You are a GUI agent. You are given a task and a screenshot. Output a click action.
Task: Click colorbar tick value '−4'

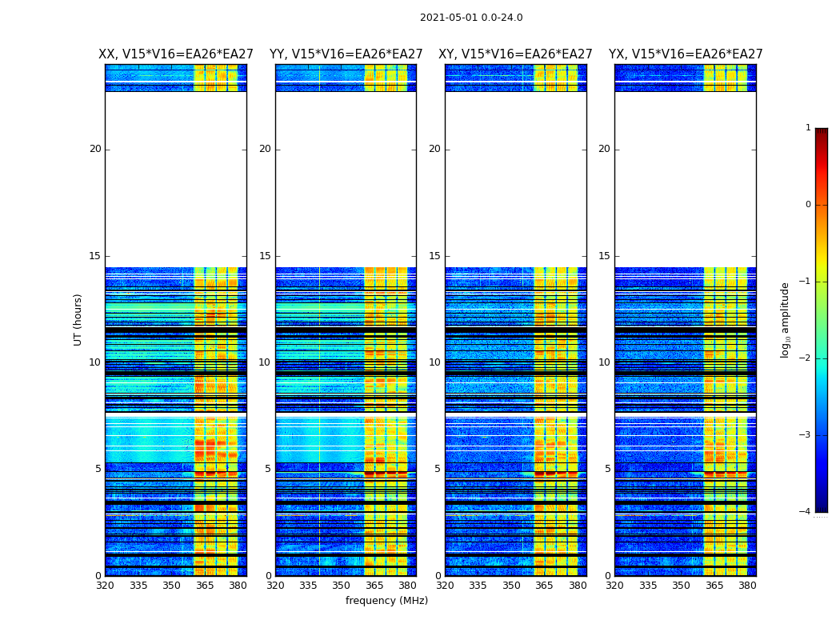(805, 511)
